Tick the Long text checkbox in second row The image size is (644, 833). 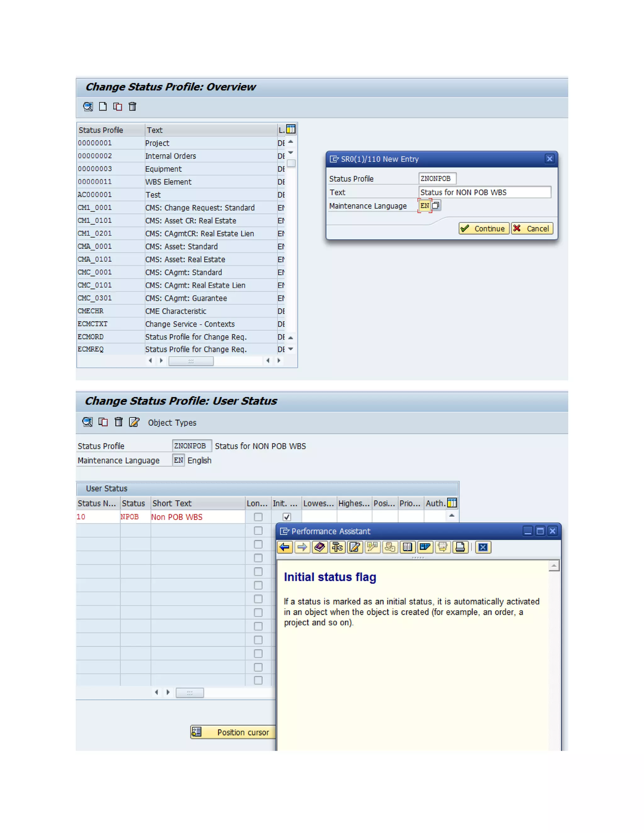258,531
